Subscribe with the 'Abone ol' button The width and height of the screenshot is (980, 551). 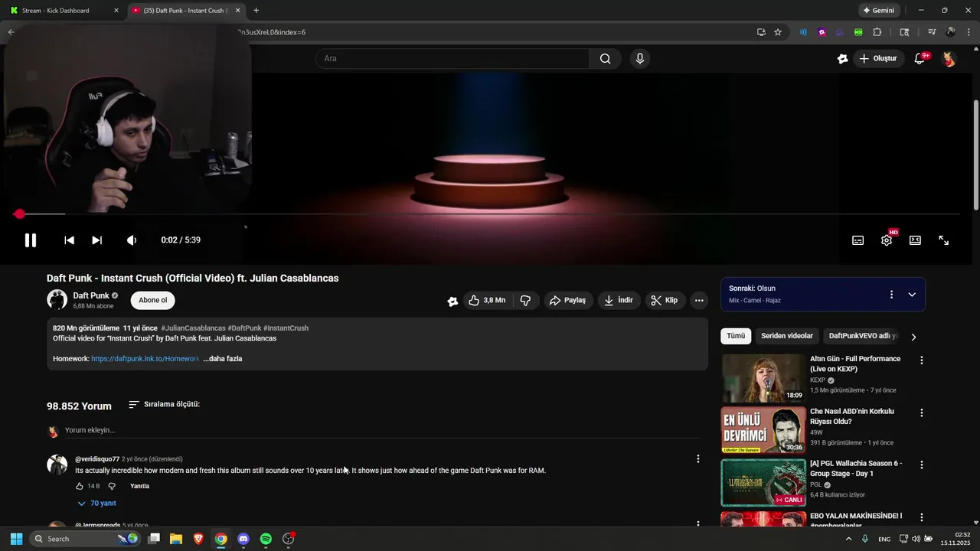click(x=152, y=300)
